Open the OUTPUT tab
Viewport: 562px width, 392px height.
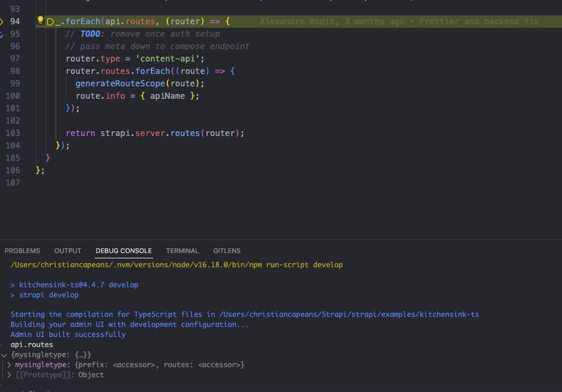(67, 251)
